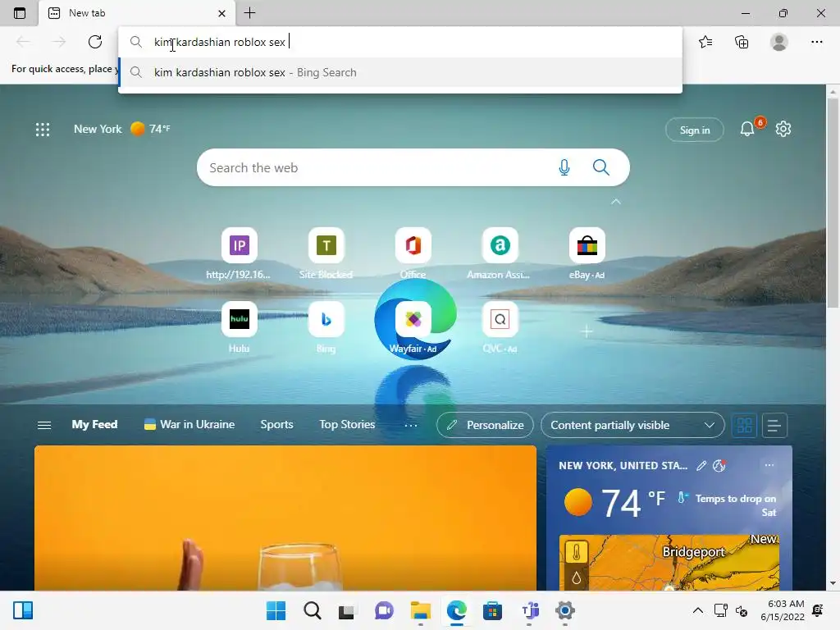Start voice search with microphone icon

[564, 167]
